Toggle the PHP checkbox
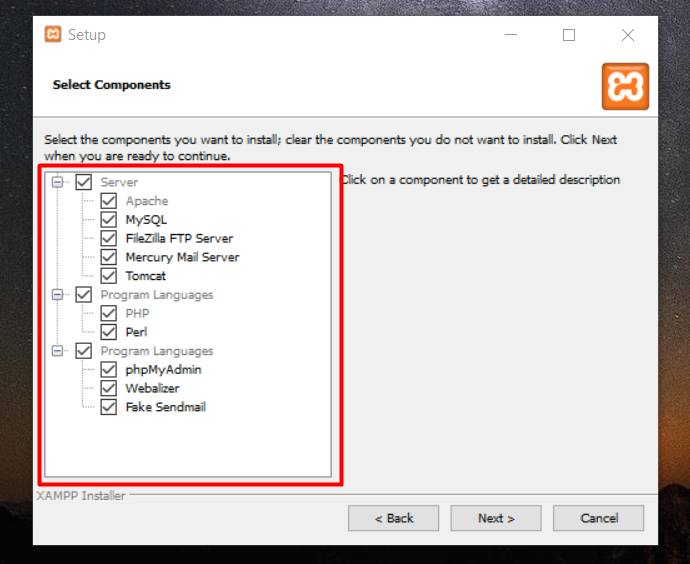 (109, 313)
